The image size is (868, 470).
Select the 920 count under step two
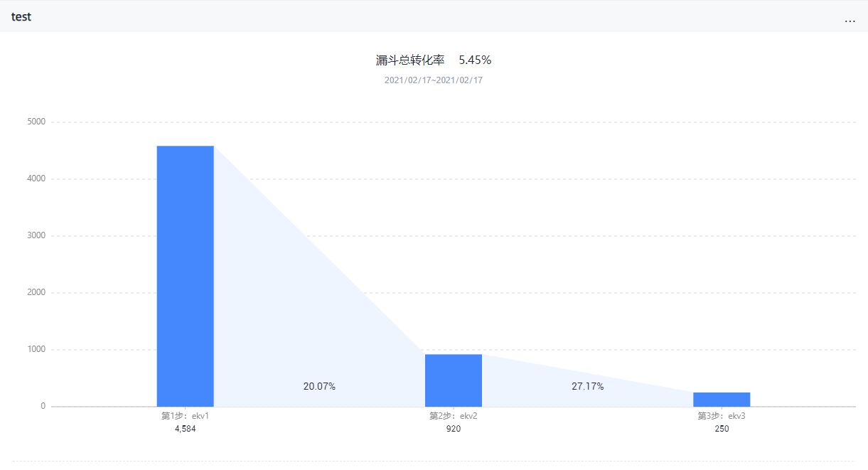(x=454, y=429)
